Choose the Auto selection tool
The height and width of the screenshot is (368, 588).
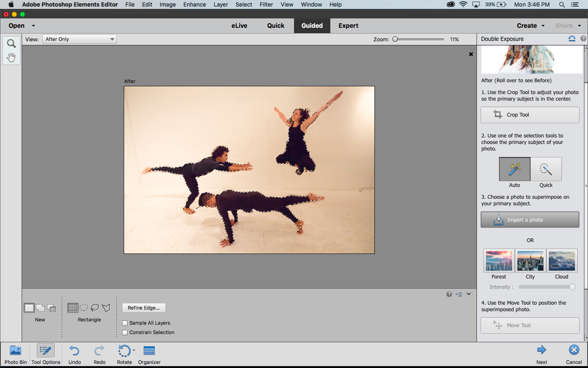[x=514, y=169]
